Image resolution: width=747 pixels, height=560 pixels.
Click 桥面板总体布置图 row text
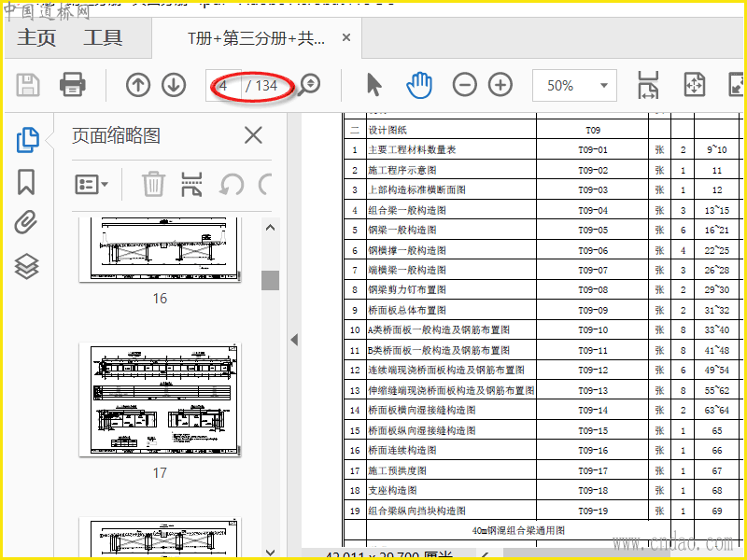click(x=407, y=311)
